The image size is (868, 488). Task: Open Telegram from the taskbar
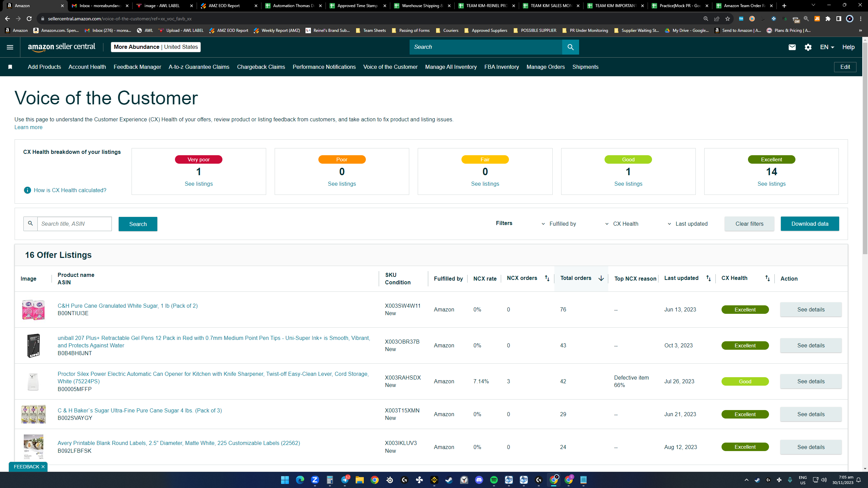click(x=345, y=480)
